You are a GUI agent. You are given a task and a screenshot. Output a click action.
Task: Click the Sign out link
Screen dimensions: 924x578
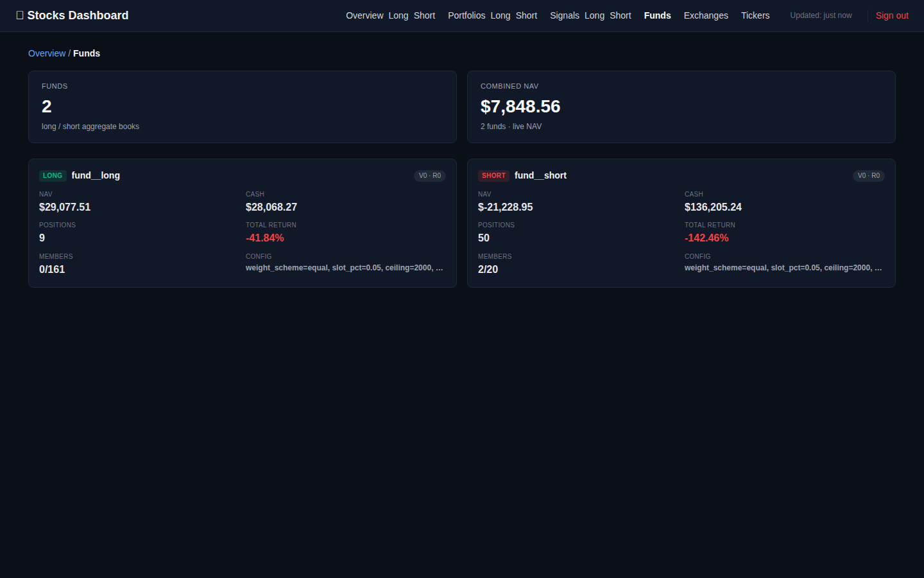pos(892,15)
